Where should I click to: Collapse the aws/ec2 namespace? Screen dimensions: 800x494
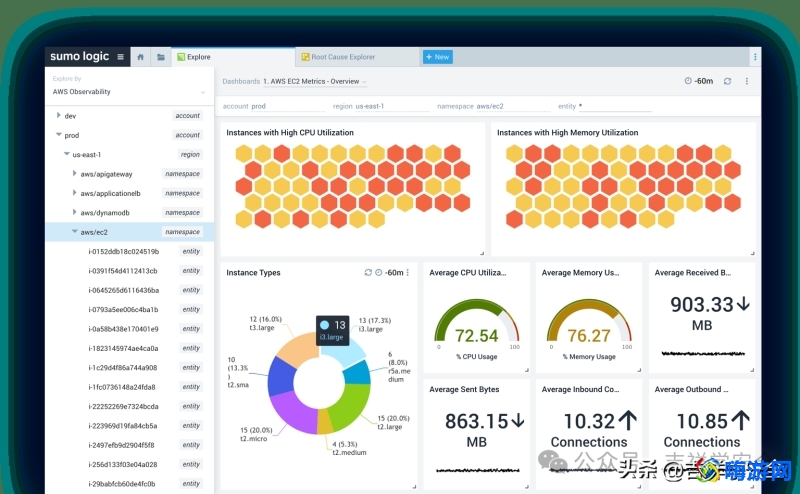(x=74, y=232)
